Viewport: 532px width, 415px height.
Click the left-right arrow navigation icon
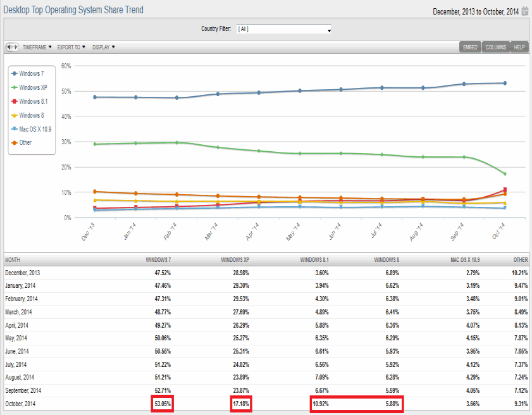coord(12,47)
